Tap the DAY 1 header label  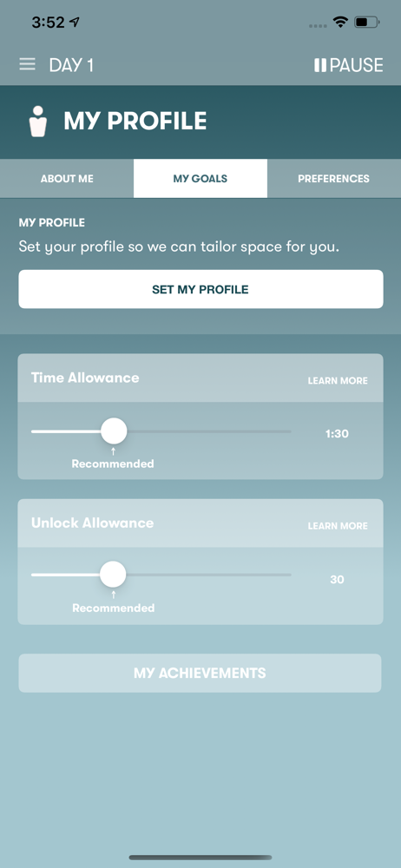coord(71,65)
